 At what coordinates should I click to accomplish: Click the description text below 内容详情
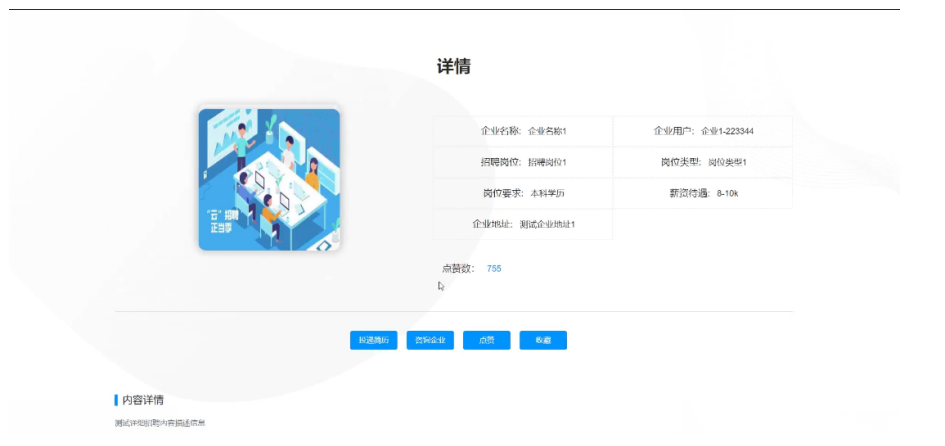tap(160, 423)
